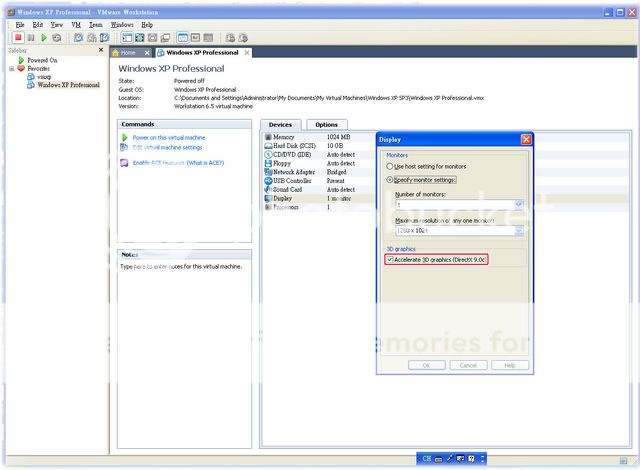The width and height of the screenshot is (640, 470).
Task: Click Power on this virtual machine
Action: coord(169,137)
